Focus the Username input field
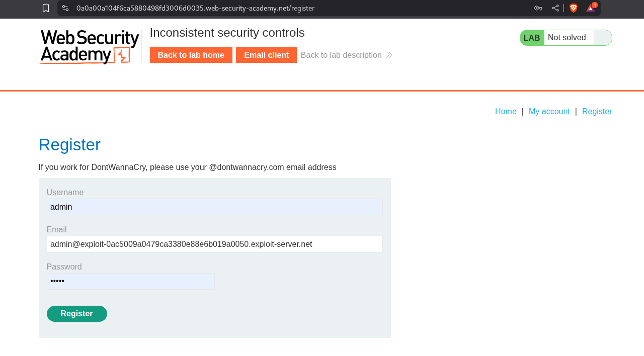The height and width of the screenshot is (356, 644). (x=214, y=207)
